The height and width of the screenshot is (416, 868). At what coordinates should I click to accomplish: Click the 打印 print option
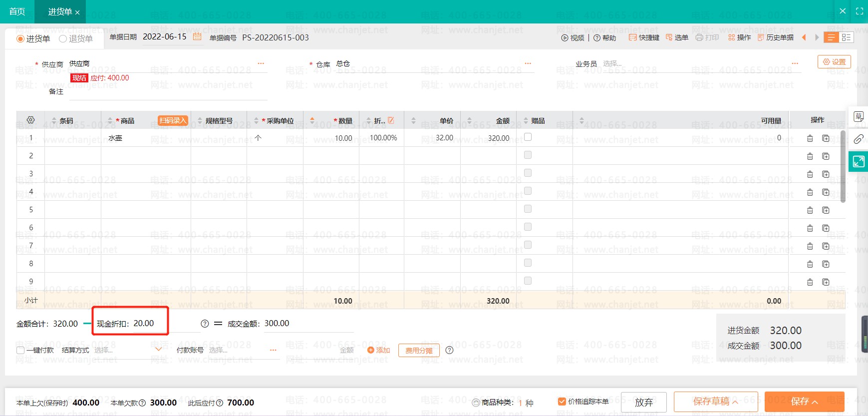707,37
